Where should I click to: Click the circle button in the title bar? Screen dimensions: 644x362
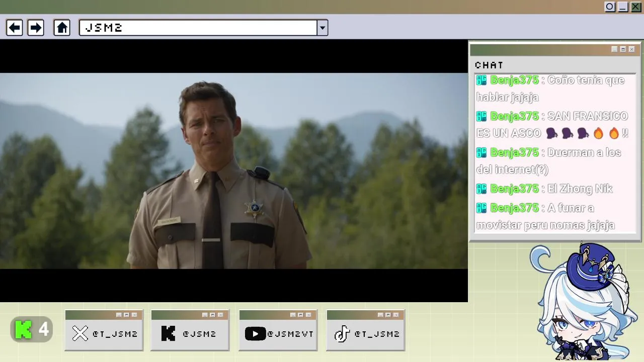point(610,7)
